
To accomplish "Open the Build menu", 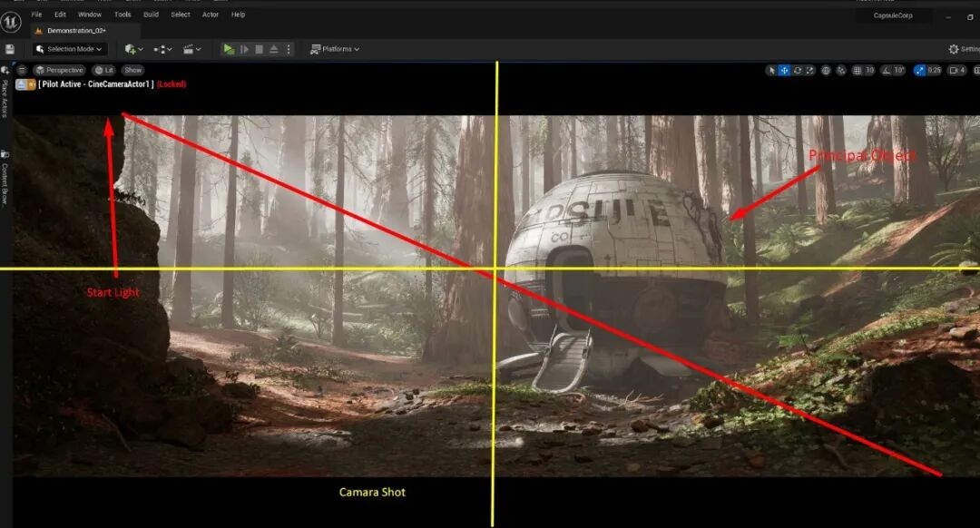I will pos(152,15).
